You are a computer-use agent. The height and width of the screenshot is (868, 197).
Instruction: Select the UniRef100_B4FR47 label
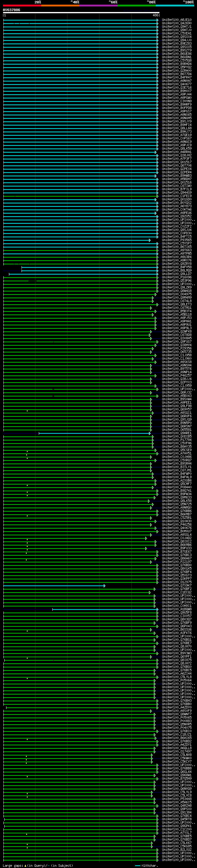pos(177,78)
